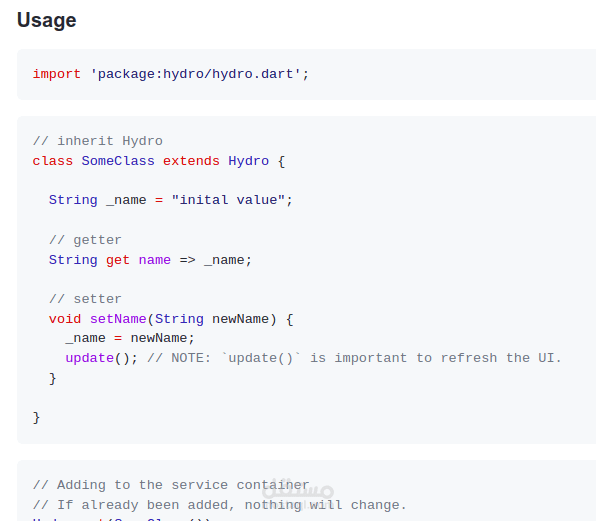Click the _name variable in String declaration
The image size is (596, 521).
tap(126, 200)
